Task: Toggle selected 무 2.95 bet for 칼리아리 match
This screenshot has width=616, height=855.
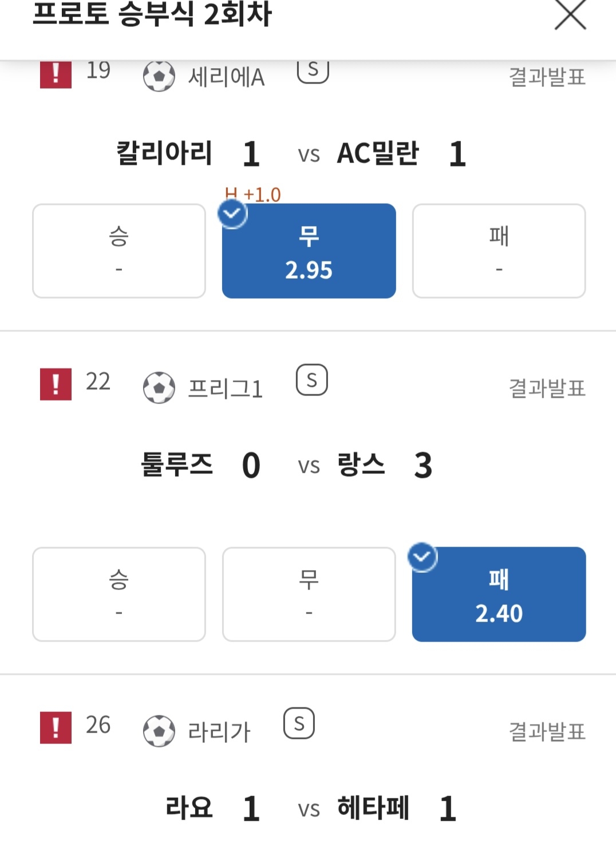Action: pyautogui.click(x=309, y=251)
